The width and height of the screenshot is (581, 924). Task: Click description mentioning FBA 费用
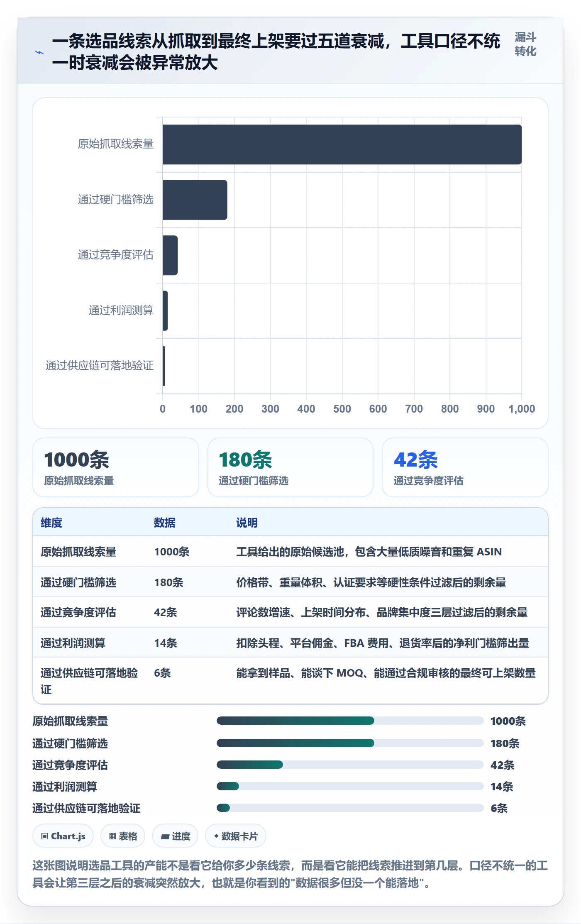click(383, 643)
